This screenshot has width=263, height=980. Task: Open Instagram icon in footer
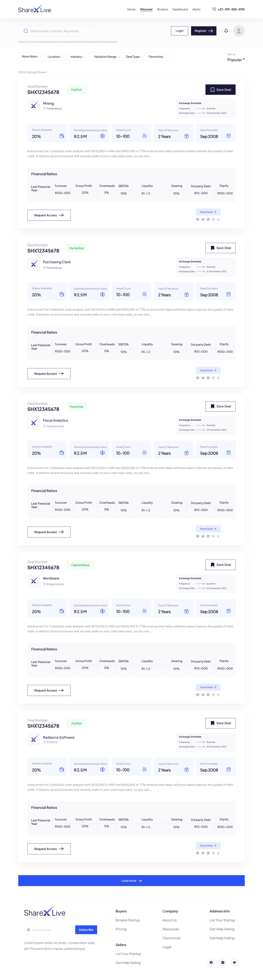pyautogui.click(x=223, y=962)
